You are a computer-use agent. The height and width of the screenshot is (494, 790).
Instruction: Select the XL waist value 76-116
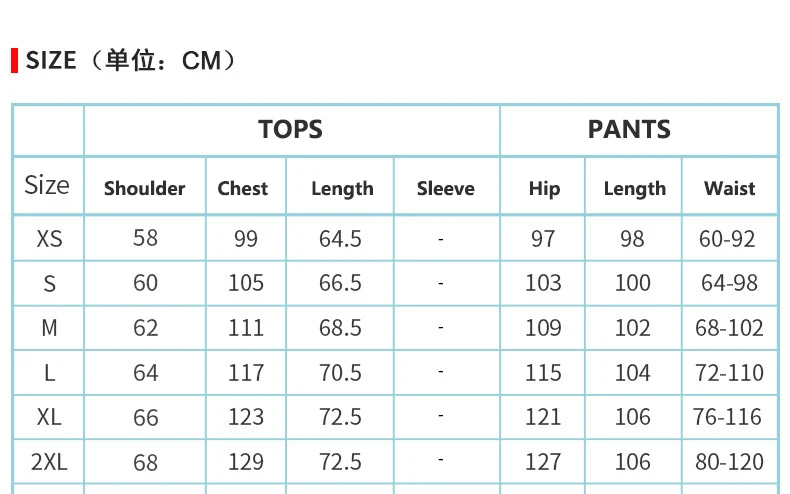tap(728, 417)
